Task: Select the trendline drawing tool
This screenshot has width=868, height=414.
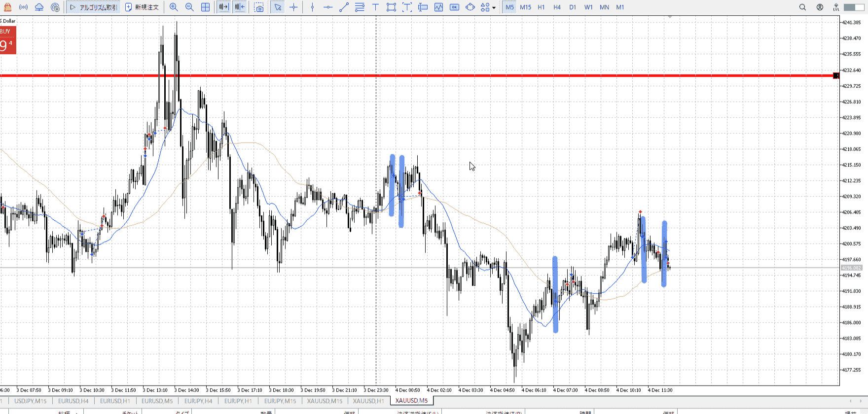Action: (344, 7)
